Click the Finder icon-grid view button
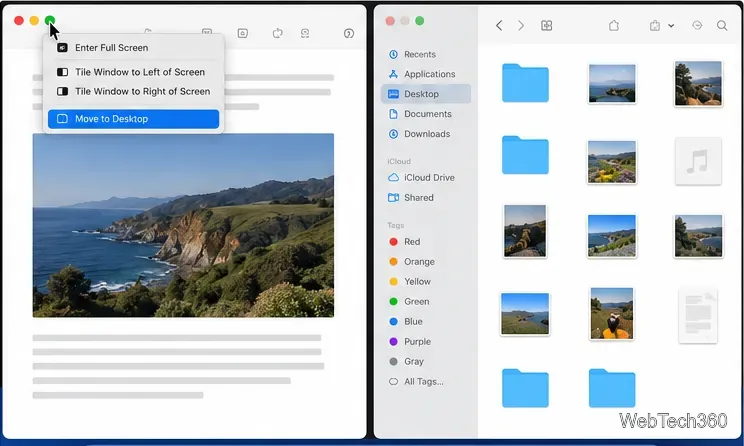This screenshot has width=744, height=446. pos(547,25)
